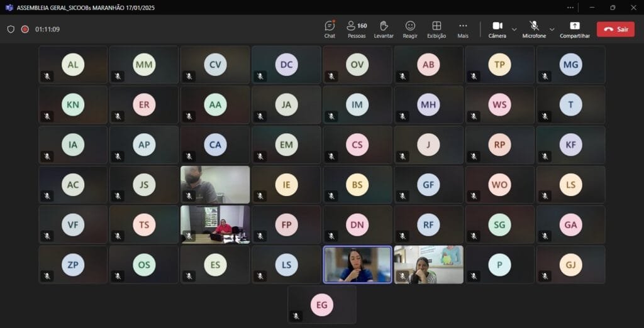Image resolution: width=644 pixels, height=328 pixels.
Task: Expand the camera options chevron
Action: pyautogui.click(x=514, y=30)
